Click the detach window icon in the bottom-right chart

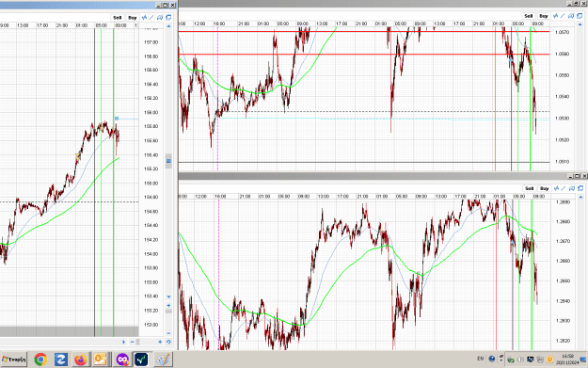pyautogui.click(x=580, y=188)
